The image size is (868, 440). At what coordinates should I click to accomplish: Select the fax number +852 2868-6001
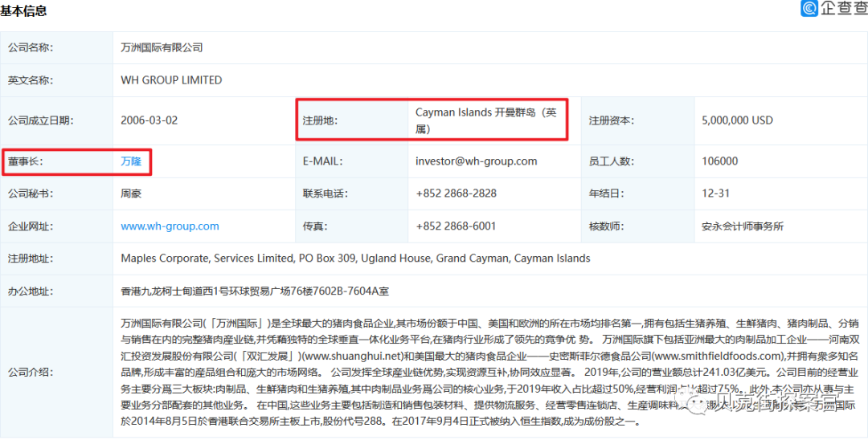tap(456, 226)
